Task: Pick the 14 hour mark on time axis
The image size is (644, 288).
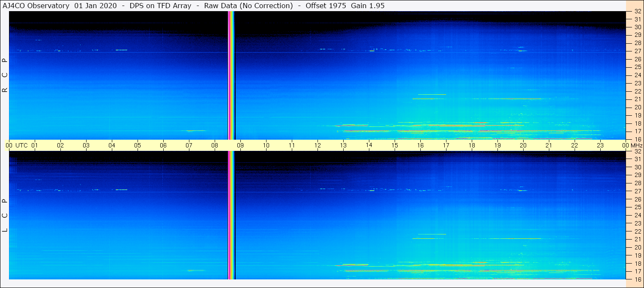Action: [369, 145]
